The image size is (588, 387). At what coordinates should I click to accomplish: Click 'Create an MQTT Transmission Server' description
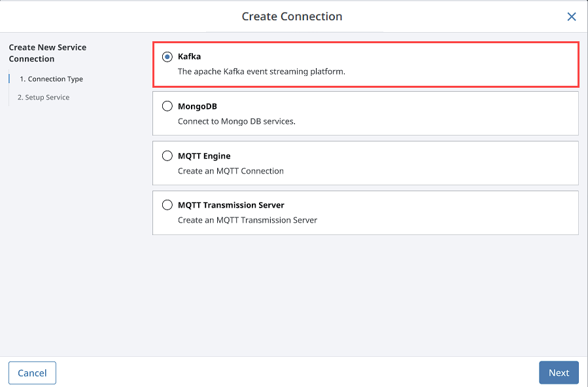coord(247,220)
